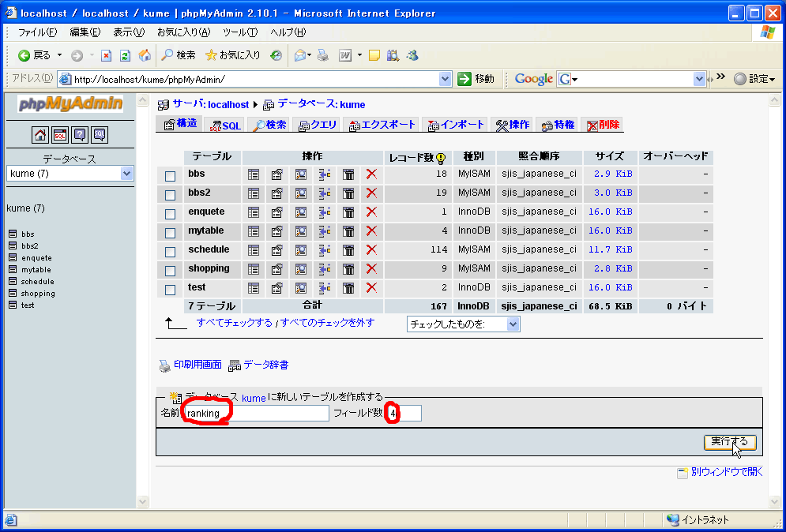Switch to the エクスポート tab
The image size is (786, 532).
(x=382, y=125)
